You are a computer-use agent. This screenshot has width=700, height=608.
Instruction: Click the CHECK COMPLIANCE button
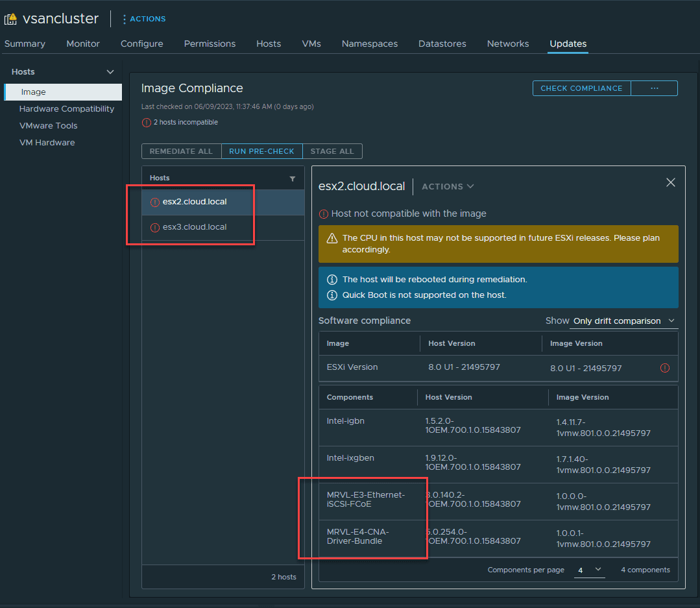581,88
